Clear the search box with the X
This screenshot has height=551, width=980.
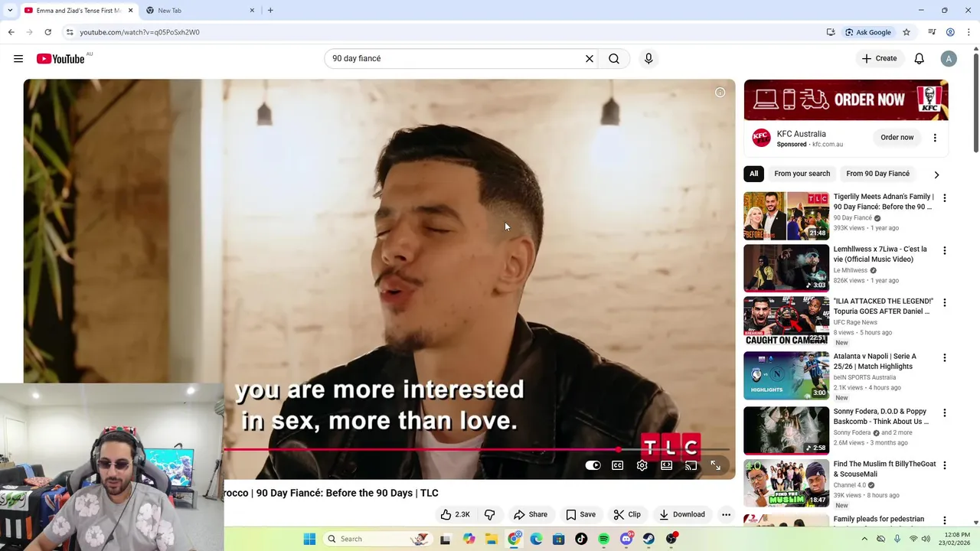click(590, 58)
